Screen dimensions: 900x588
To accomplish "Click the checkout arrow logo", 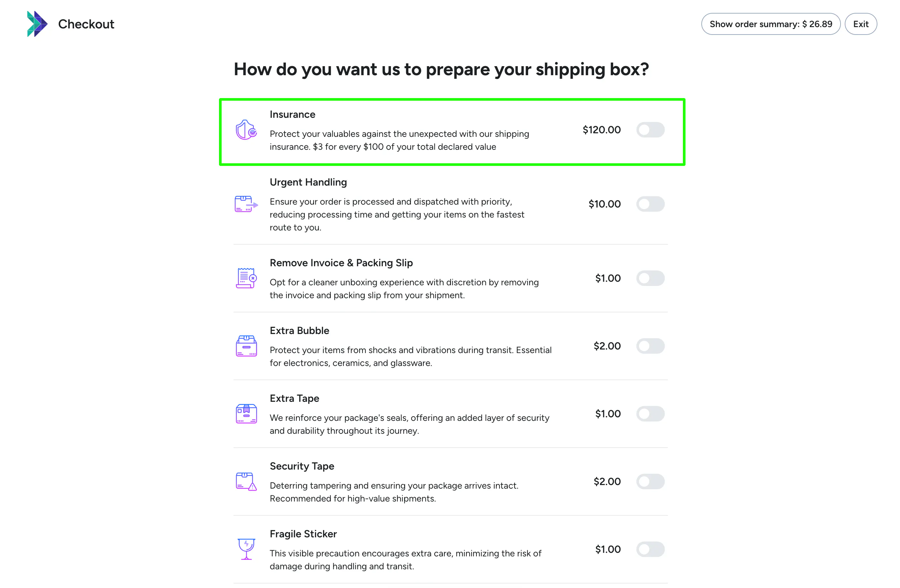I will [37, 24].
